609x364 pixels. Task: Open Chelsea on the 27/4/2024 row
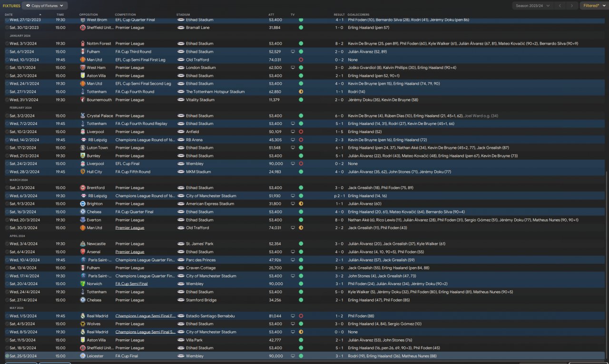tap(94, 300)
